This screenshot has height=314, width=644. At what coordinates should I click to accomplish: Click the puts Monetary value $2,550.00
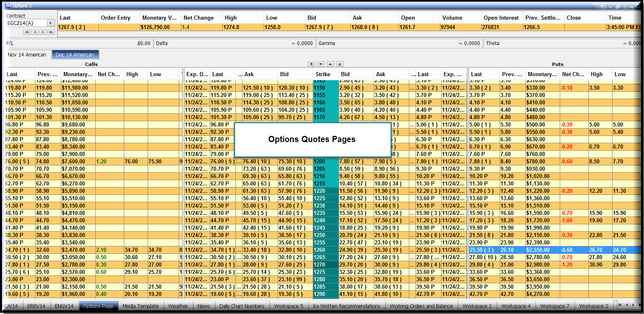543,250
